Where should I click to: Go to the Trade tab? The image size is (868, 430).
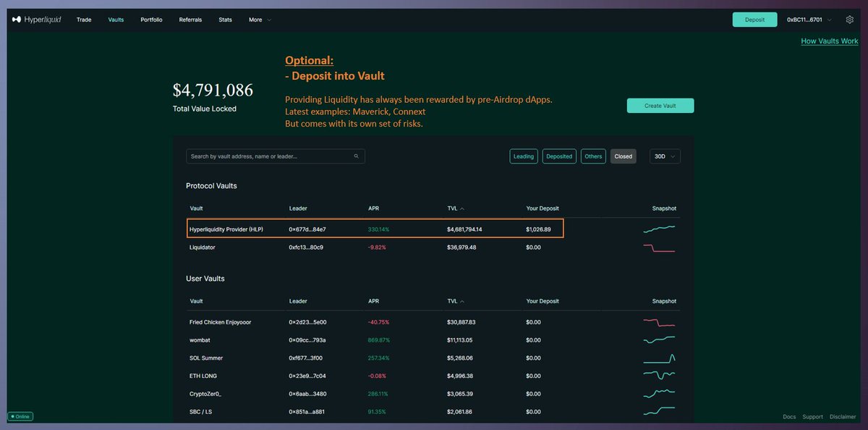[84, 20]
